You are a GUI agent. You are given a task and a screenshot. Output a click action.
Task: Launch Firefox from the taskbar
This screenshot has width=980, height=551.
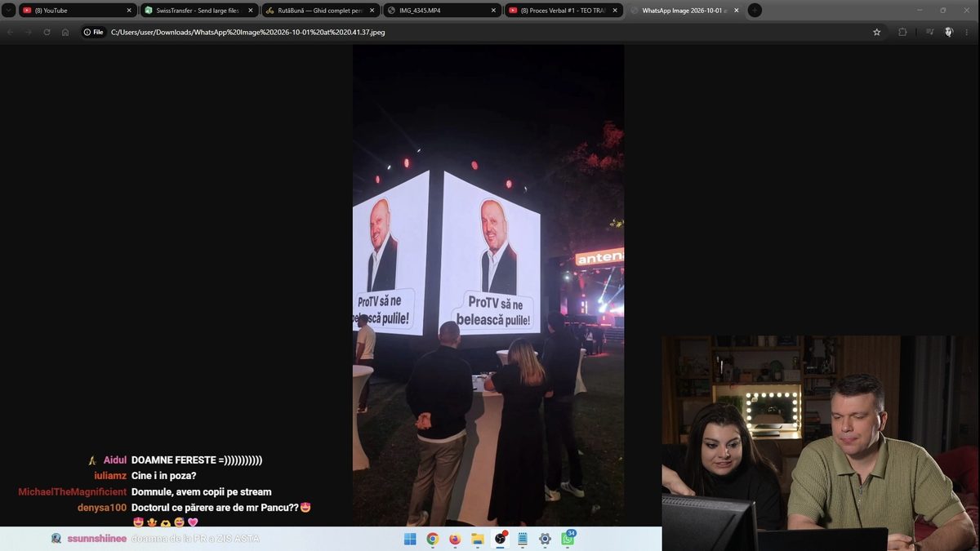455,539
